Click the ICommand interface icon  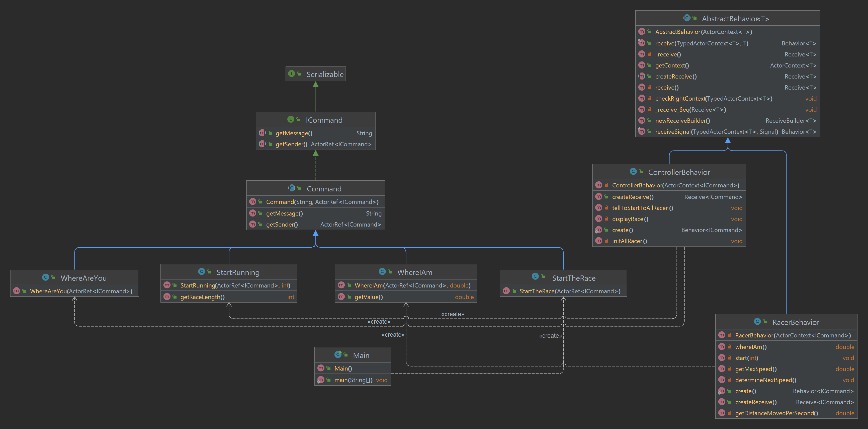(x=290, y=119)
